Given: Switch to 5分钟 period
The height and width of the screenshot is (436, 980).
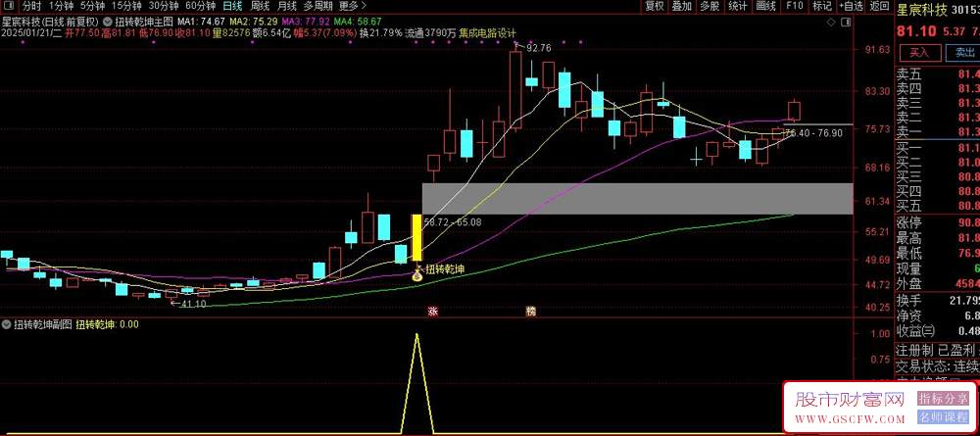Looking at the screenshot, I should [92, 6].
